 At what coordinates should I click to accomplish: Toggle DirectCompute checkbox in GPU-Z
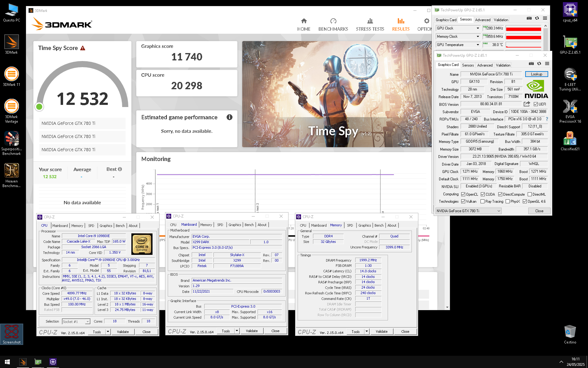(500, 194)
